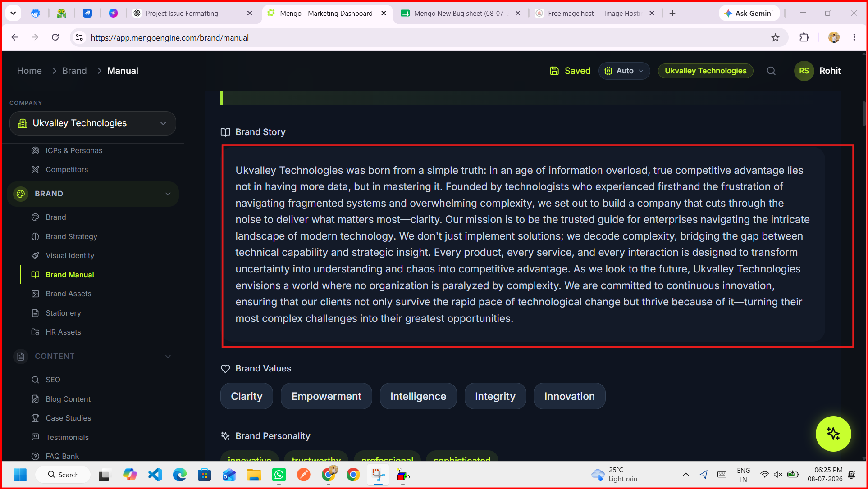Open the tab search dropdown arrow
This screenshot has width=868, height=489.
(13, 13)
